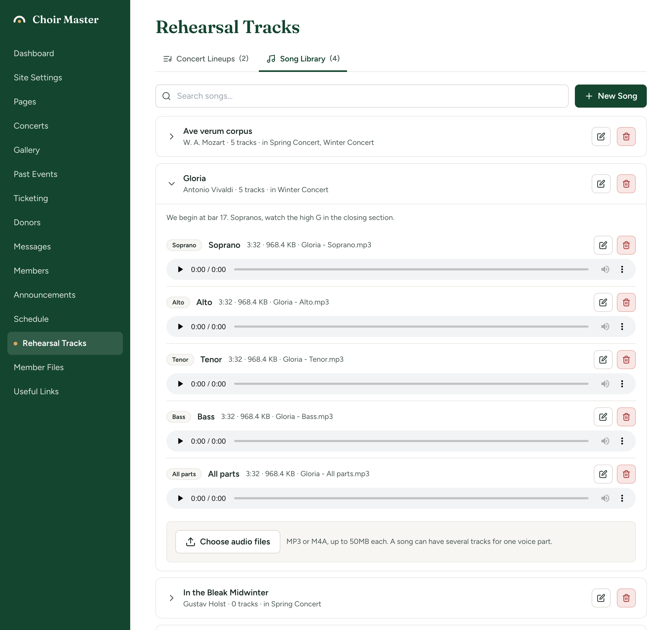The width and height of the screenshot is (672, 630).
Task: Mute the All parts track player
Action: point(605,498)
